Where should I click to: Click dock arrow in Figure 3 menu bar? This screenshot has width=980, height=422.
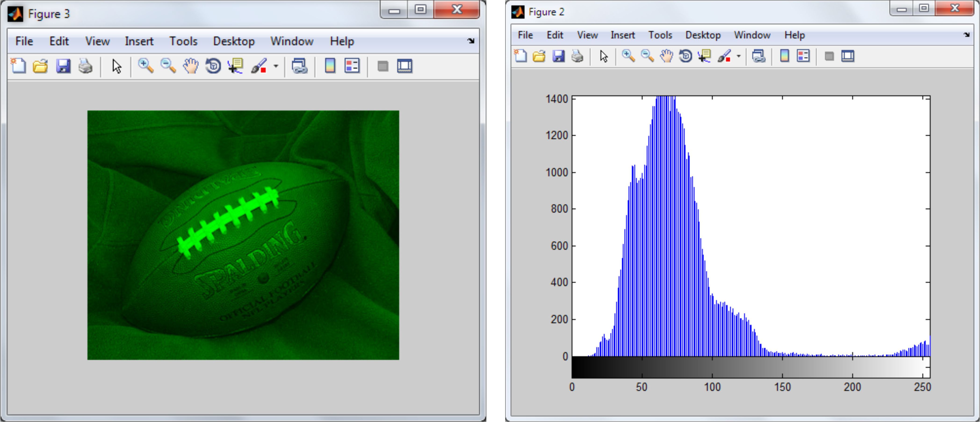(471, 41)
